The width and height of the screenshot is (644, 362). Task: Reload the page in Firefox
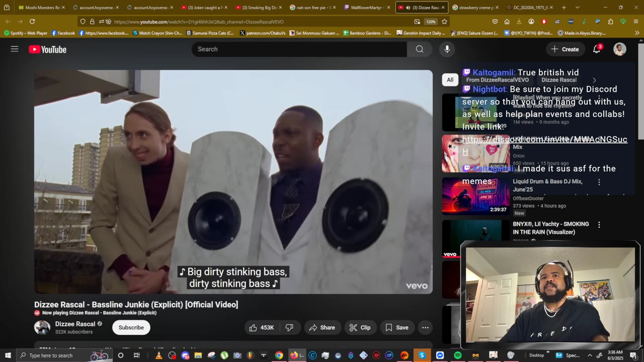(x=32, y=22)
